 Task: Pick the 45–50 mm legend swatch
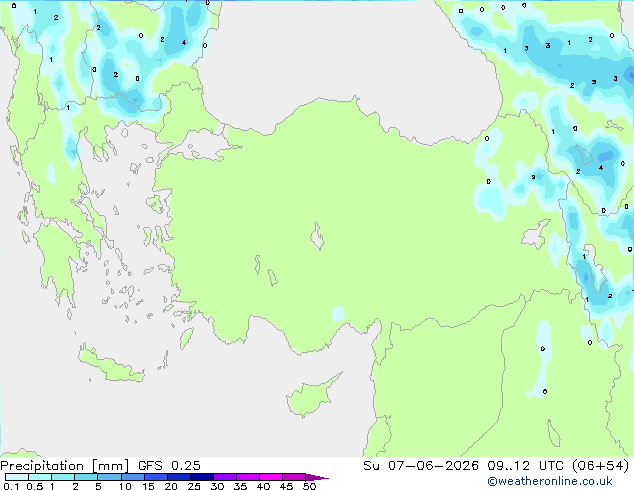pyautogui.click(x=294, y=477)
